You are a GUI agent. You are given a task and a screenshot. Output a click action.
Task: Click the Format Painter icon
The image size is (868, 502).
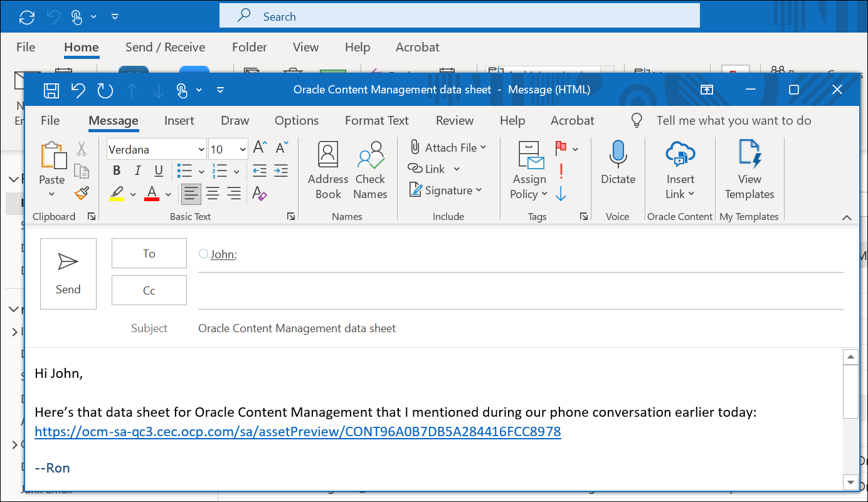pos(82,193)
